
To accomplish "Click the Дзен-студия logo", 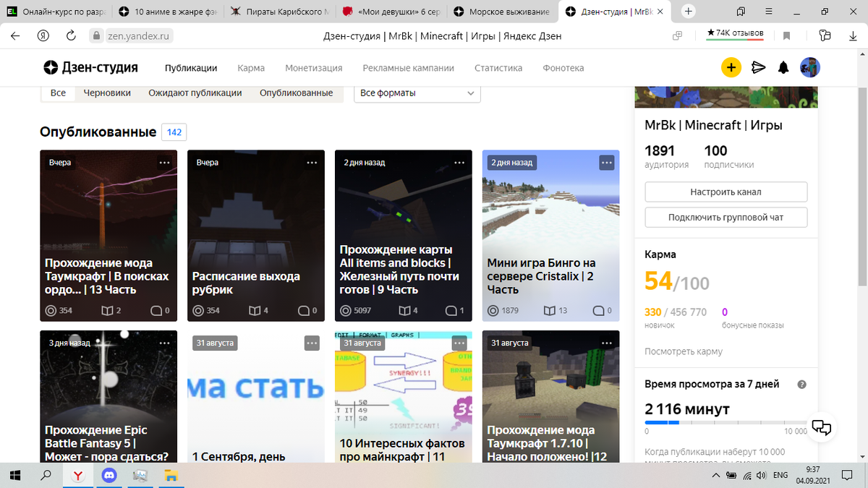I will point(91,68).
